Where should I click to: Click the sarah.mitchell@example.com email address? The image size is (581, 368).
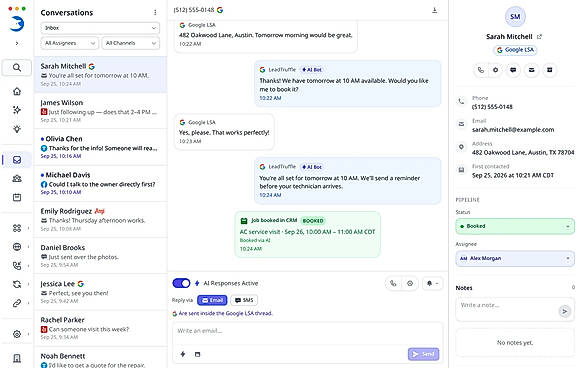[x=513, y=130]
